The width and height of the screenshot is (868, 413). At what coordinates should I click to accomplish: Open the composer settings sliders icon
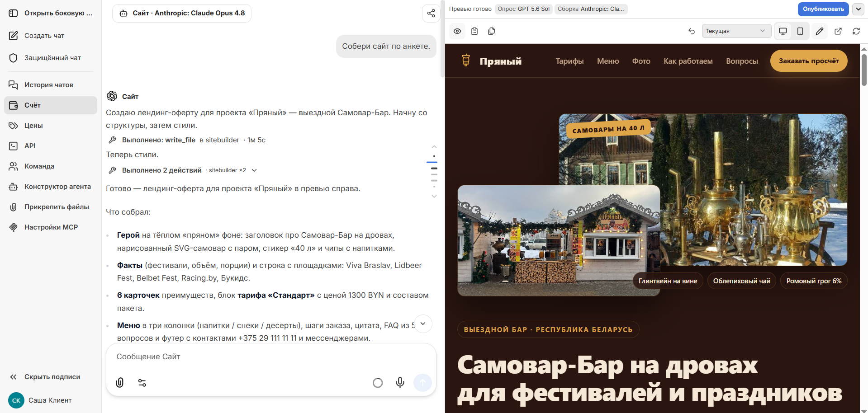pos(142,383)
